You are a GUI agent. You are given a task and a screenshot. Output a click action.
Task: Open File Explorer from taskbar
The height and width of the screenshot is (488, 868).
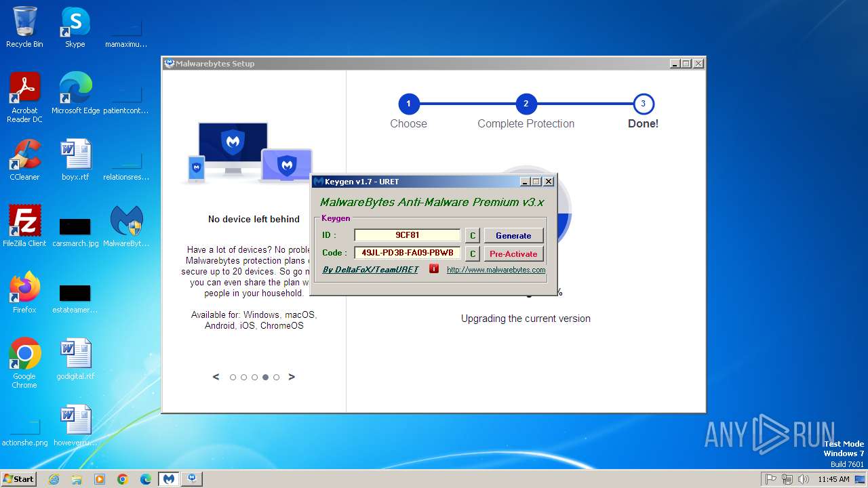(77, 479)
